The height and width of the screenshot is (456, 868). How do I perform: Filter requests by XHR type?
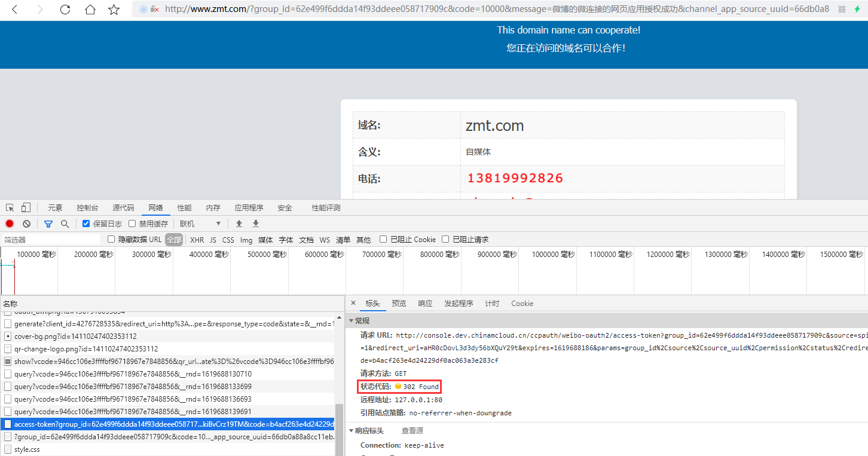[x=197, y=240]
